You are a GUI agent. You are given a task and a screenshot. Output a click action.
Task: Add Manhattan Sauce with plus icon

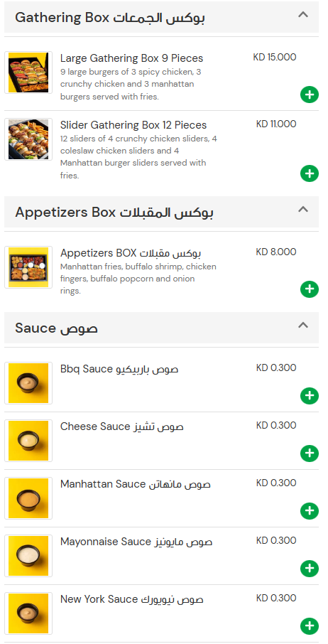click(309, 511)
